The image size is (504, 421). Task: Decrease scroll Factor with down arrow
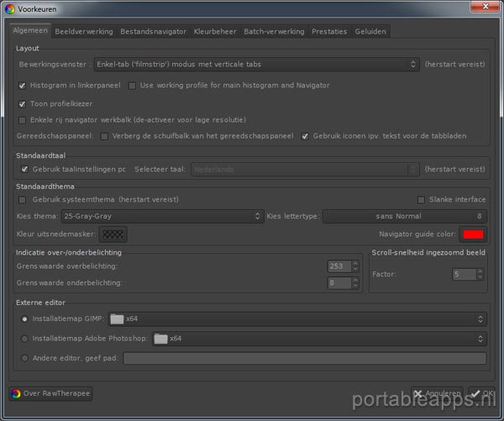pyautogui.click(x=480, y=277)
